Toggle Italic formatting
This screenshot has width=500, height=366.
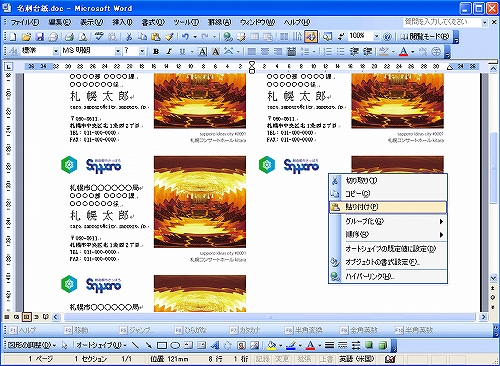[x=169, y=51]
